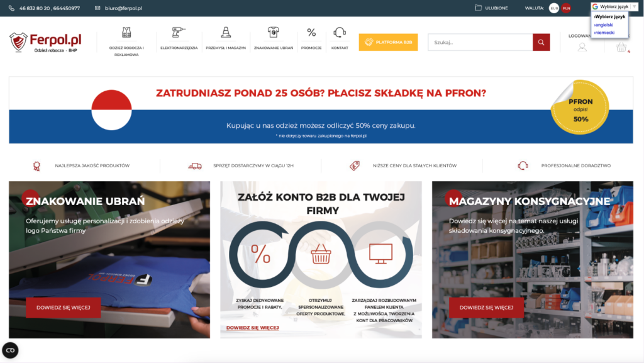
Task: Open the Kontakt headset icon
Action: coord(340,33)
